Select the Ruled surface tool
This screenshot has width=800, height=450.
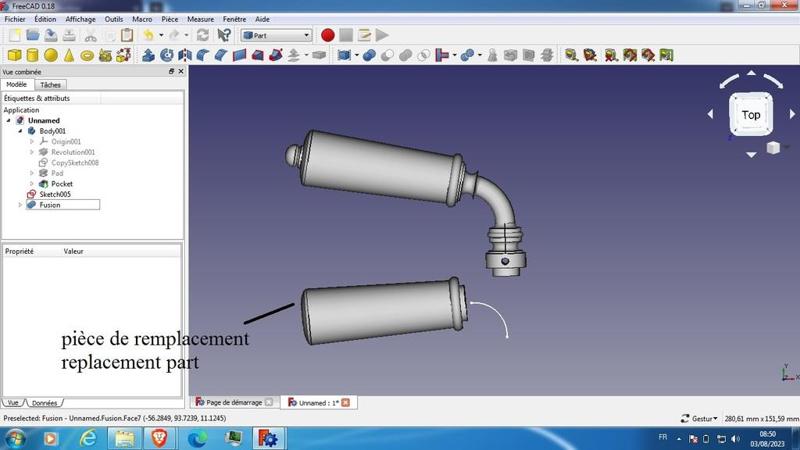239,55
